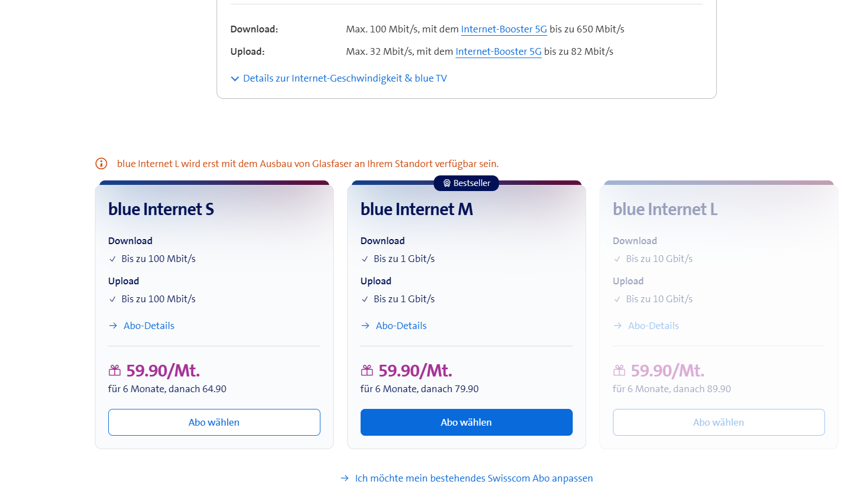Open Internet-Booster 5G link in Upload row
The height and width of the screenshot is (486, 868).
click(x=498, y=51)
